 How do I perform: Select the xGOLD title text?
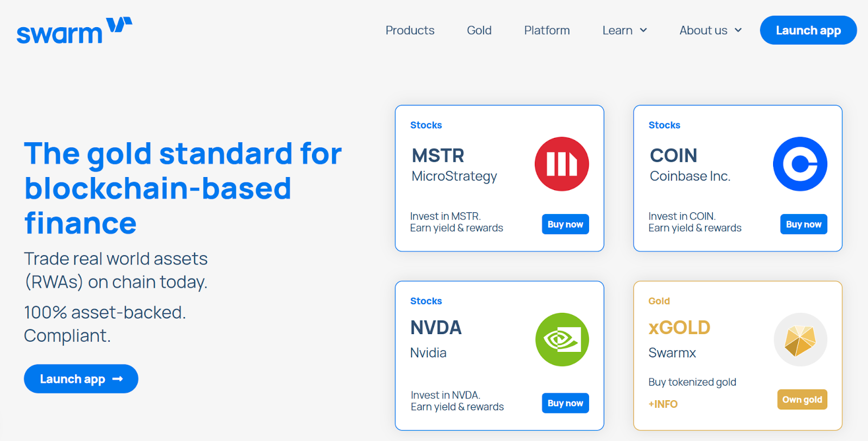point(679,327)
